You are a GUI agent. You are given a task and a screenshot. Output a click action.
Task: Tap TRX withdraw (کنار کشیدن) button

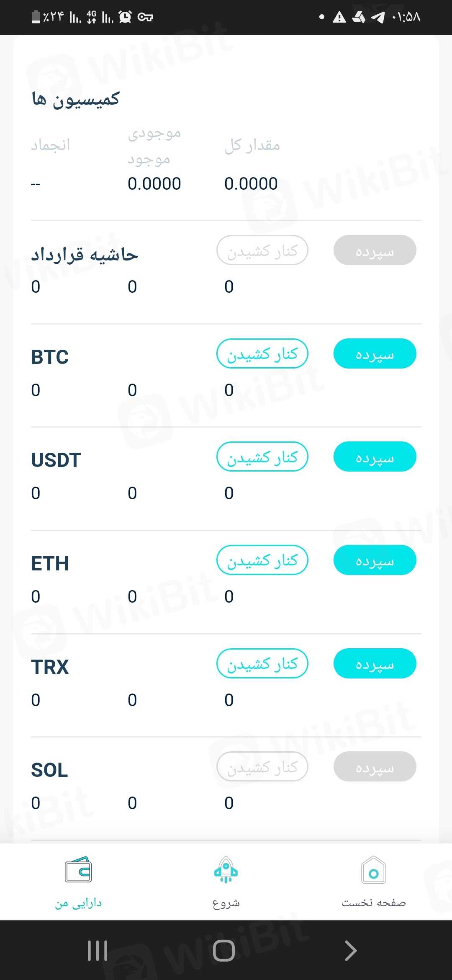click(262, 664)
